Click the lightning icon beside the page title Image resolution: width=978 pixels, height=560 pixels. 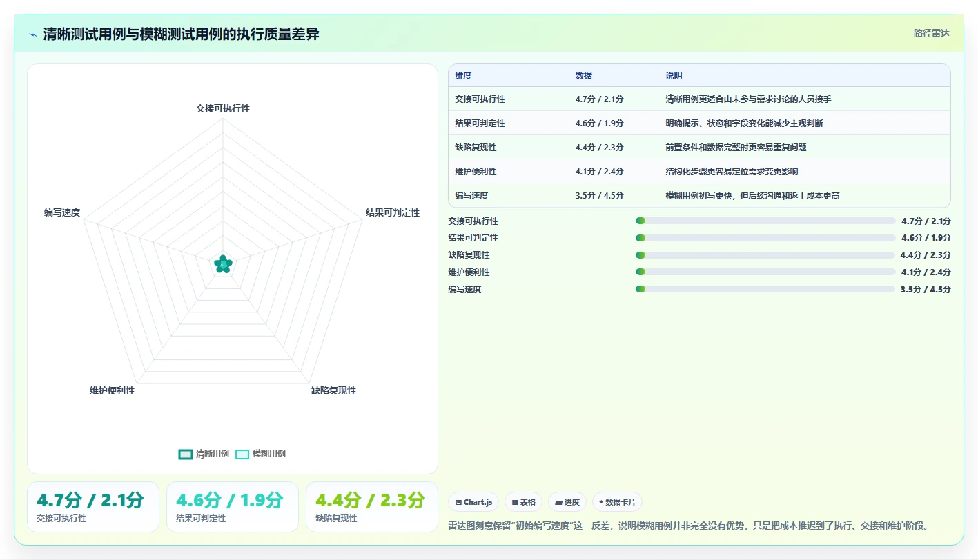point(32,34)
